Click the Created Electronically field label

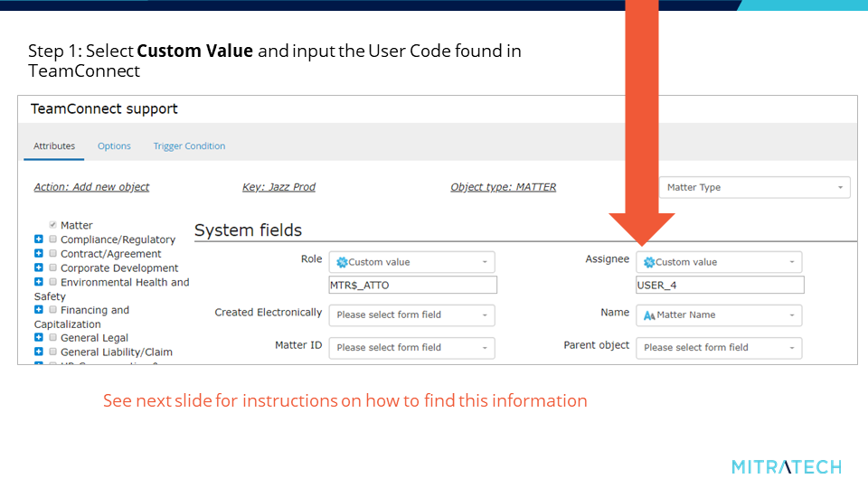(268, 312)
